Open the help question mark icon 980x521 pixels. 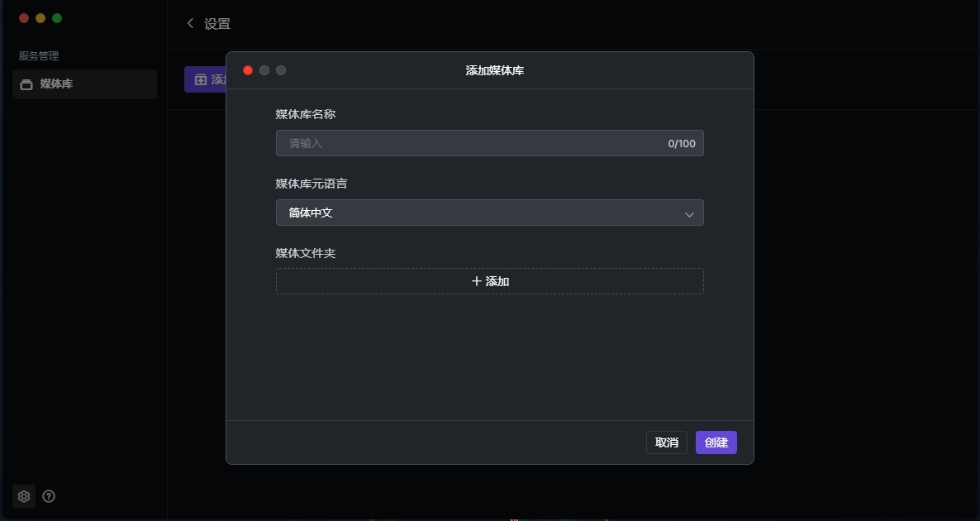tap(49, 496)
